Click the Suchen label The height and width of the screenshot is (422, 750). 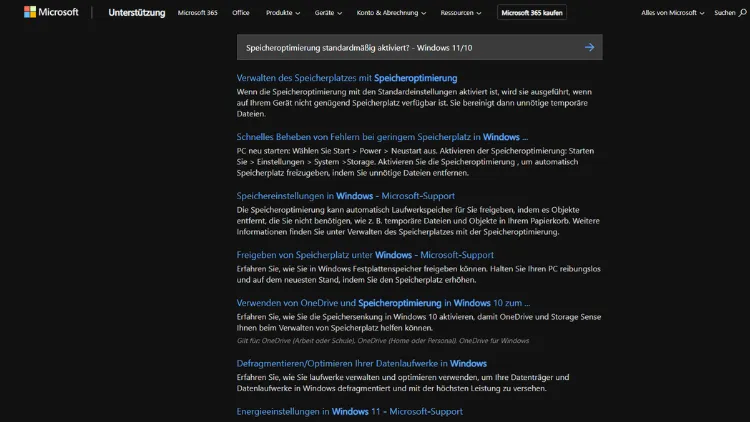pos(725,13)
